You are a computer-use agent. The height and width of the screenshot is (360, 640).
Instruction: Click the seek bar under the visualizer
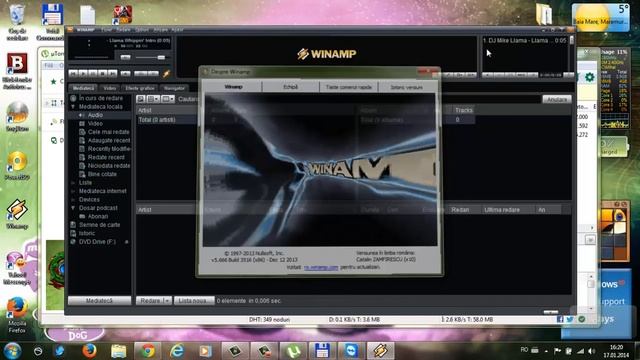92,58
